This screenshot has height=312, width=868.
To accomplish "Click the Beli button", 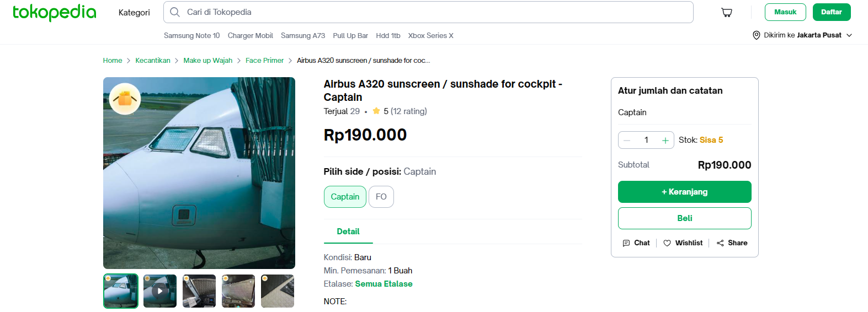I will [684, 218].
